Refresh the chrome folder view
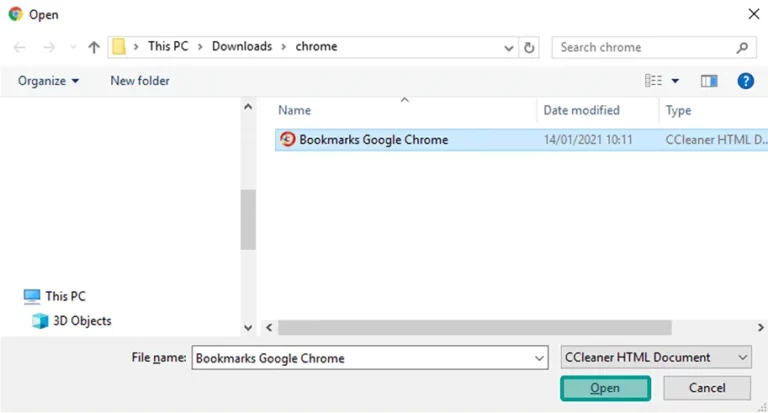The image size is (768, 413). click(529, 48)
